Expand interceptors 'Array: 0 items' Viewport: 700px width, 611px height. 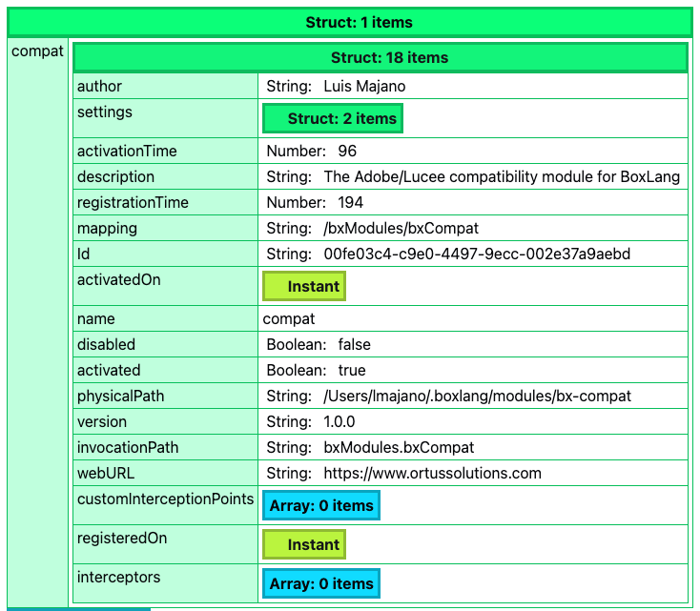point(321,583)
